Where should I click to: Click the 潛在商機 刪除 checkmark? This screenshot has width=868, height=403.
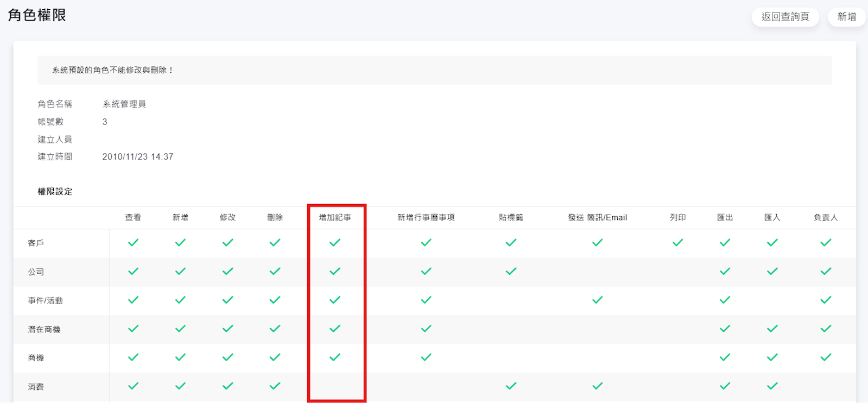[275, 329]
